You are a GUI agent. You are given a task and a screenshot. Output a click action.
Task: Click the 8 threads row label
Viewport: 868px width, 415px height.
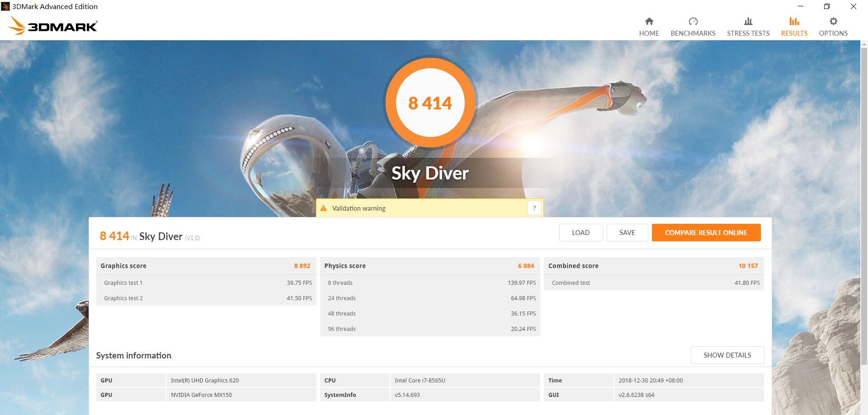click(x=340, y=283)
